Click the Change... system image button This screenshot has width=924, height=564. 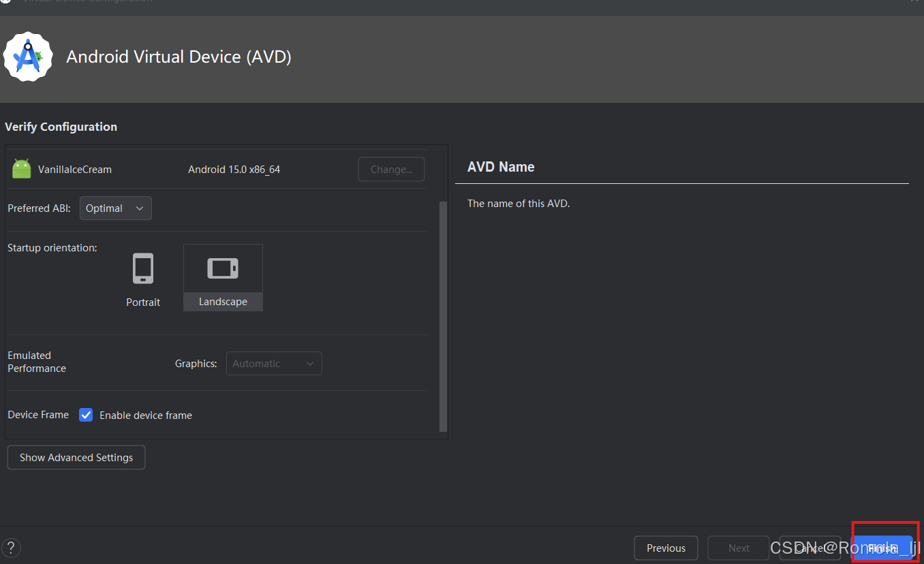(x=391, y=170)
